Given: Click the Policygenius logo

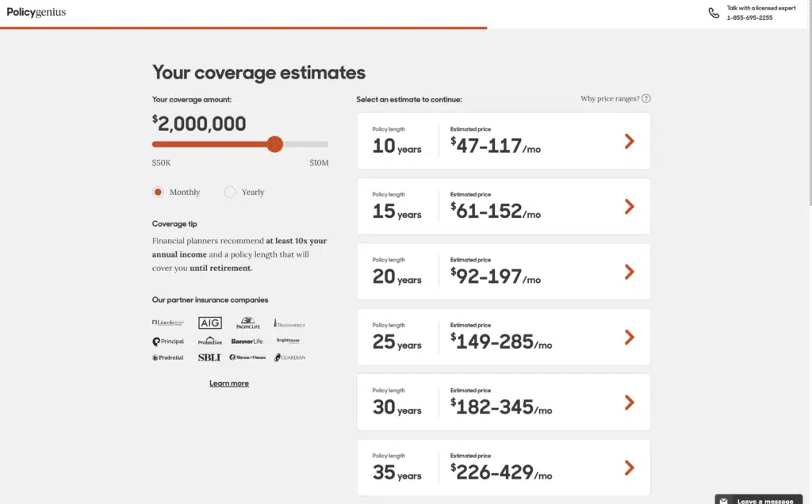Looking at the screenshot, I should 36,13.
